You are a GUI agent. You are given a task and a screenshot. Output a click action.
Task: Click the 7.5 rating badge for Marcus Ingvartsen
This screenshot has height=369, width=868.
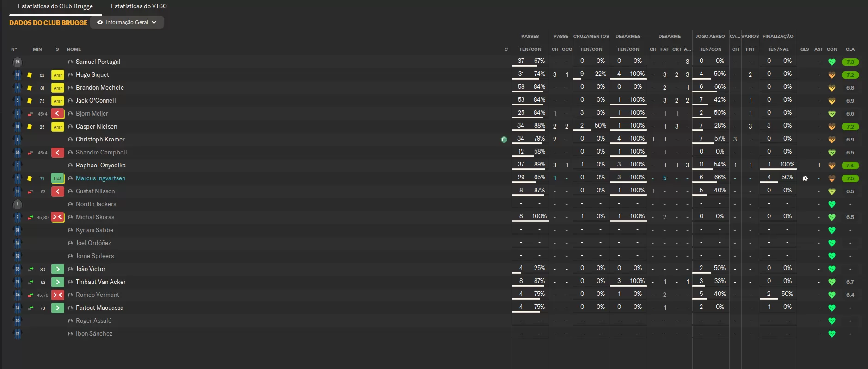(x=850, y=178)
